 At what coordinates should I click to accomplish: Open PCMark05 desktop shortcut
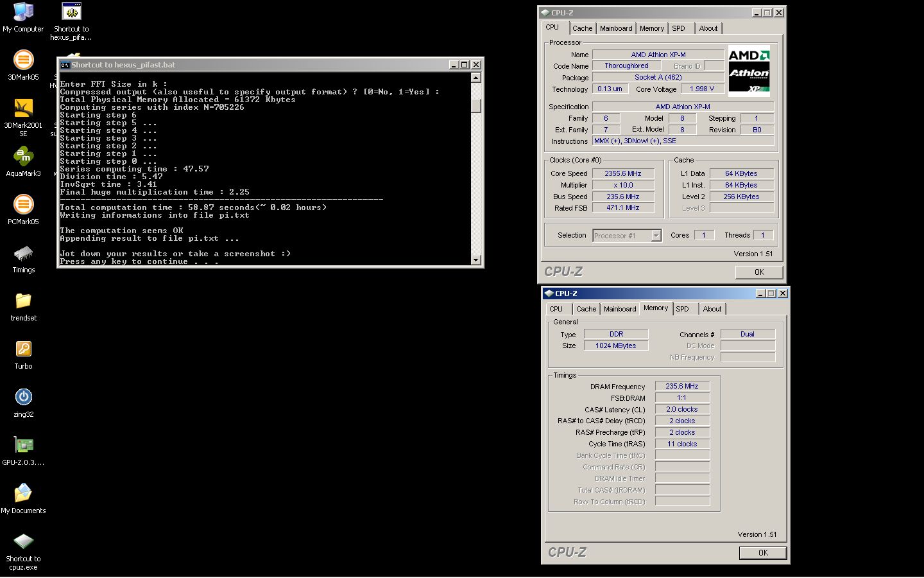[23, 210]
